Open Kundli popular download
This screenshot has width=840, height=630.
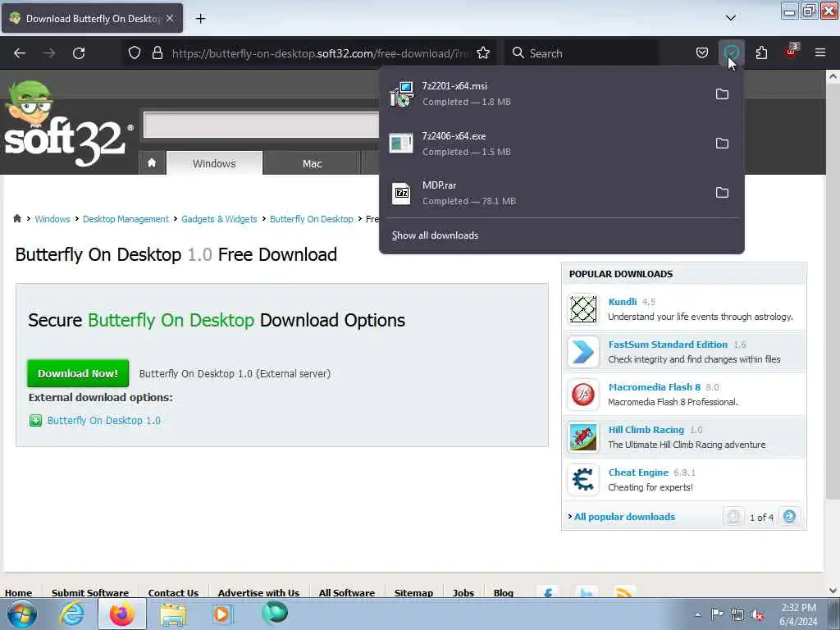[623, 302]
